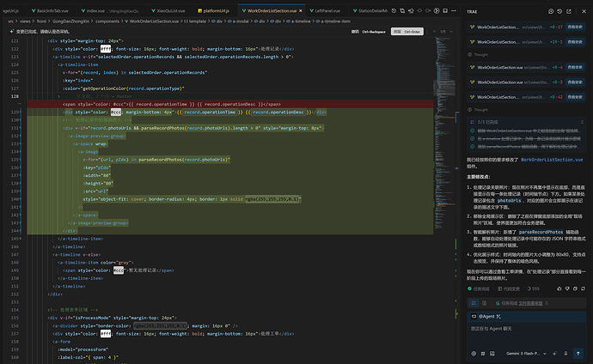The height and width of the screenshot is (364, 593).
Task: Switch to StationDetailModal tab
Action: point(370,10)
